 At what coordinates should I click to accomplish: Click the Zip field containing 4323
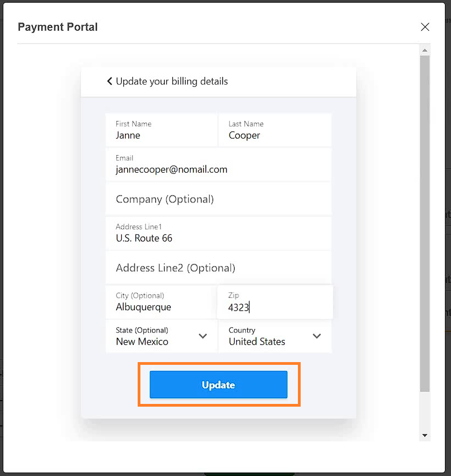pyautogui.click(x=275, y=302)
